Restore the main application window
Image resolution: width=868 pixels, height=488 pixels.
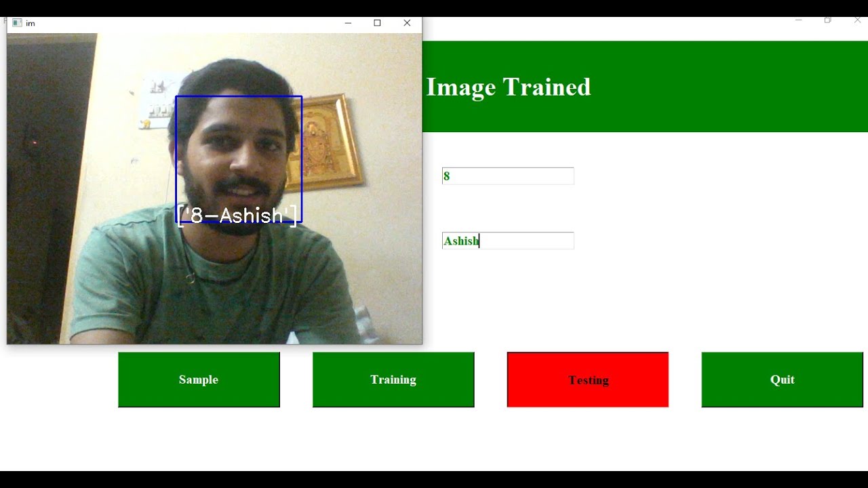[x=828, y=20]
